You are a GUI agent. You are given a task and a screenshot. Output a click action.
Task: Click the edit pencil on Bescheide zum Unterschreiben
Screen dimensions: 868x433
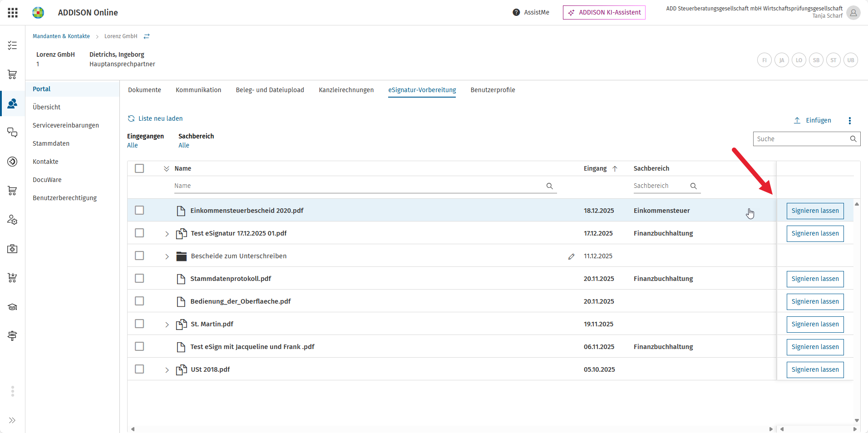coord(571,256)
